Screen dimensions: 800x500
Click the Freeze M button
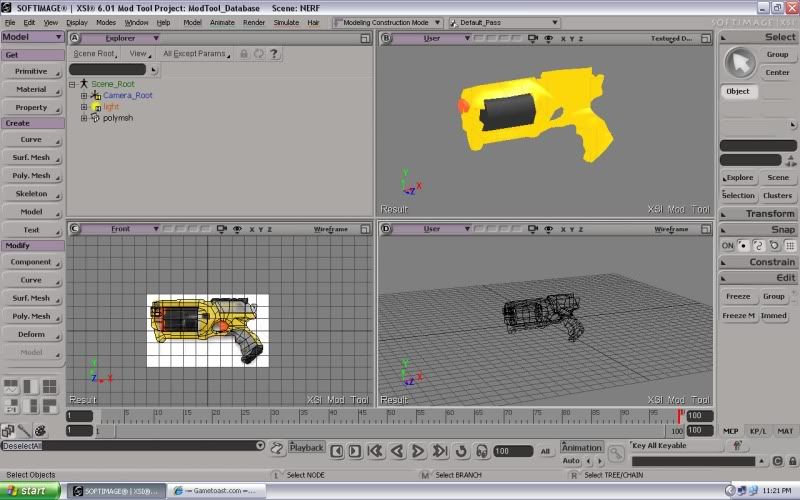[738, 316]
